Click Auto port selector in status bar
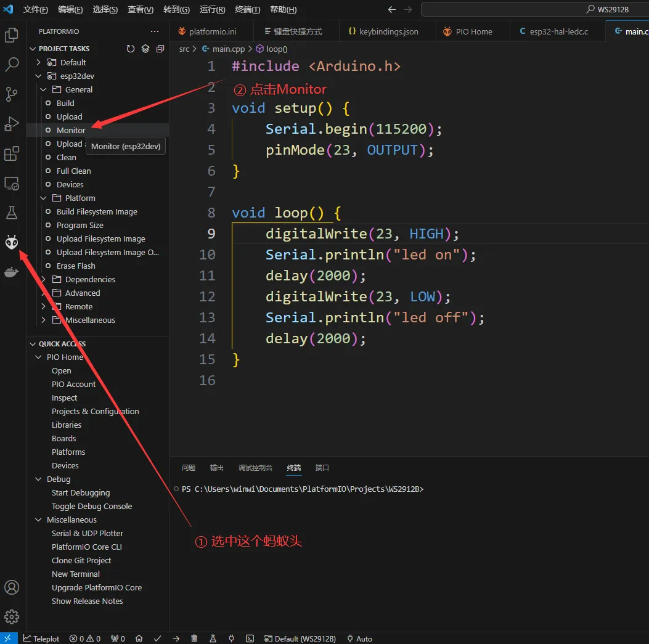Image resolution: width=649 pixels, height=644 pixels. coord(360,638)
